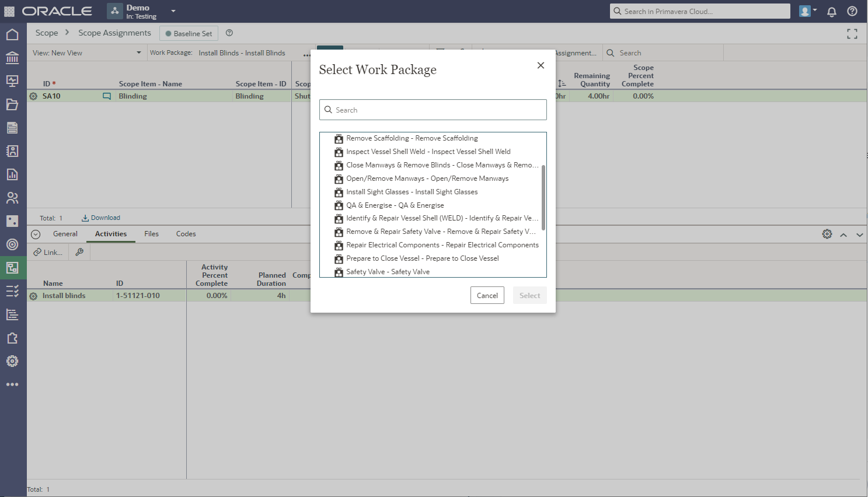
Task: Click the notifications bell in the top bar
Action: [831, 11]
